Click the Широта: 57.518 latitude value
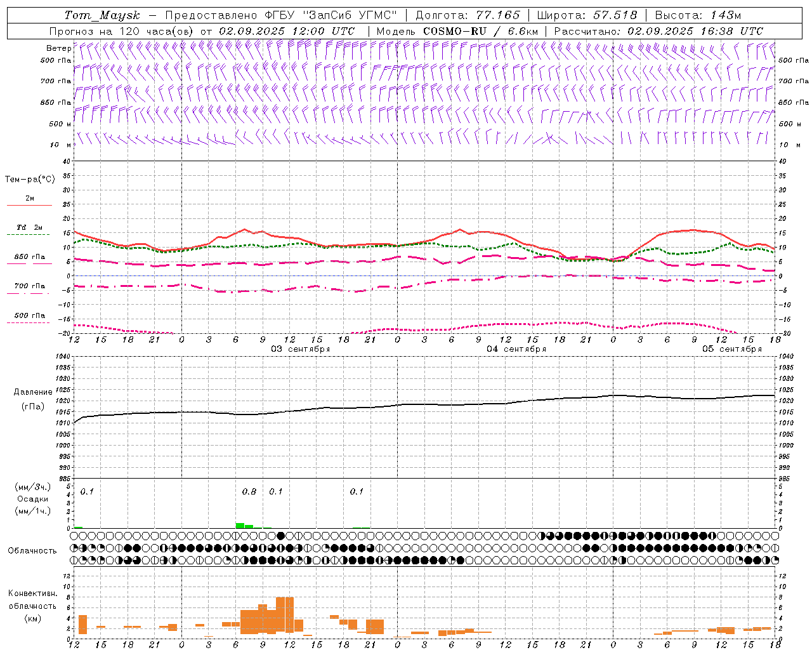Viewport: 812px width, 650px height. pyautogui.click(x=587, y=15)
